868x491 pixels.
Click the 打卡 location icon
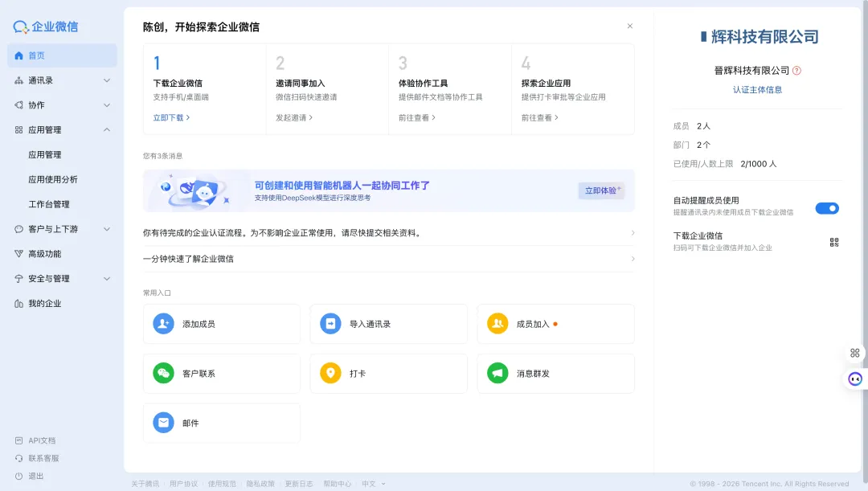330,374
